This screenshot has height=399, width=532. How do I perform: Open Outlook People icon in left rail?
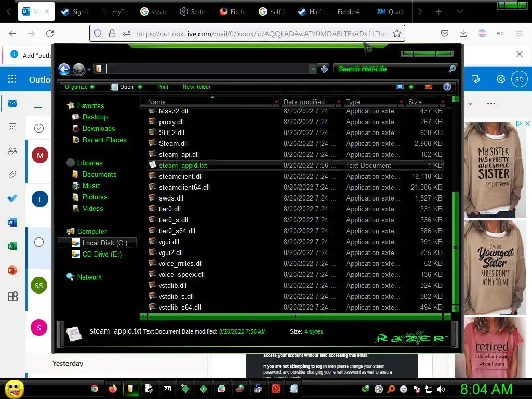pos(12,151)
